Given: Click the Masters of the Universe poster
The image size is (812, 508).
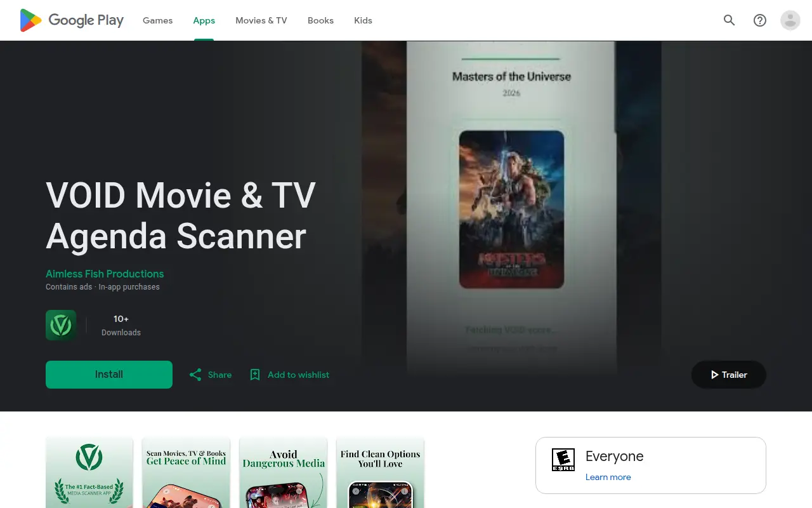Looking at the screenshot, I should tap(511, 210).
